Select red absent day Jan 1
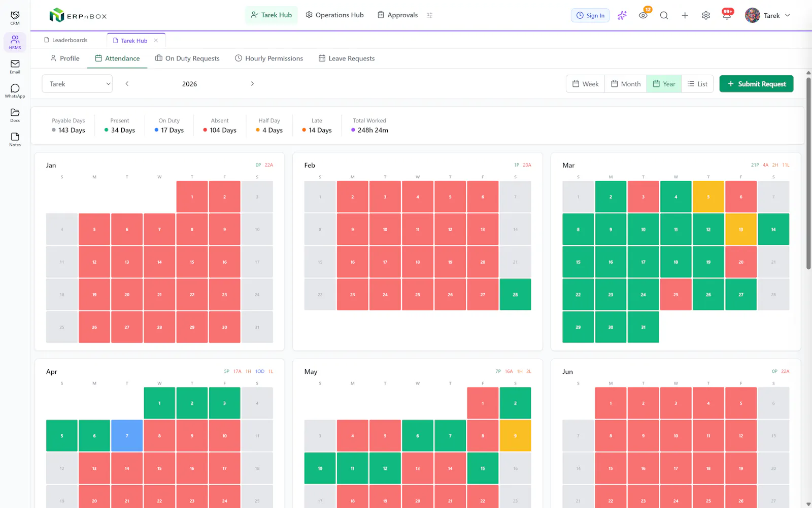The width and height of the screenshot is (812, 508). pyautogui.click(x=192, y=197)
